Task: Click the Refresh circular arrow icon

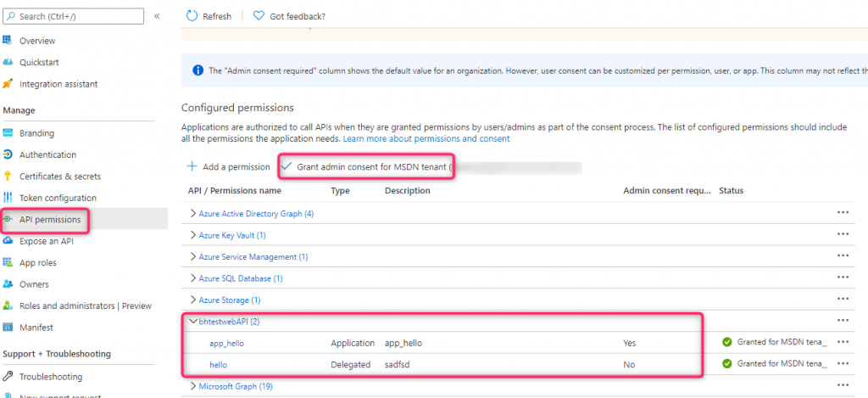Action: click(192, 16)
